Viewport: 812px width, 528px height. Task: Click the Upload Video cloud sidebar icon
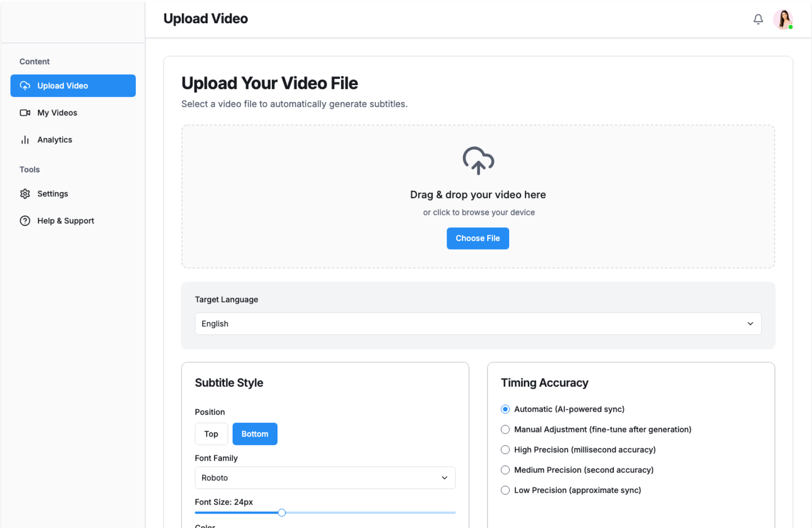(x=25, y=85)
